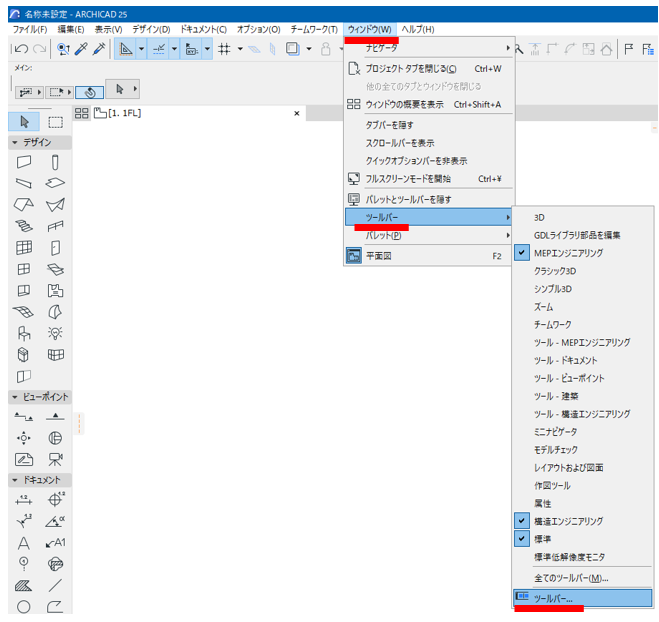Image resolution: width=659 pixels, height=622 pixels.
Task: Open dropdown arrow next to grid snap
Action: point(240,49)
